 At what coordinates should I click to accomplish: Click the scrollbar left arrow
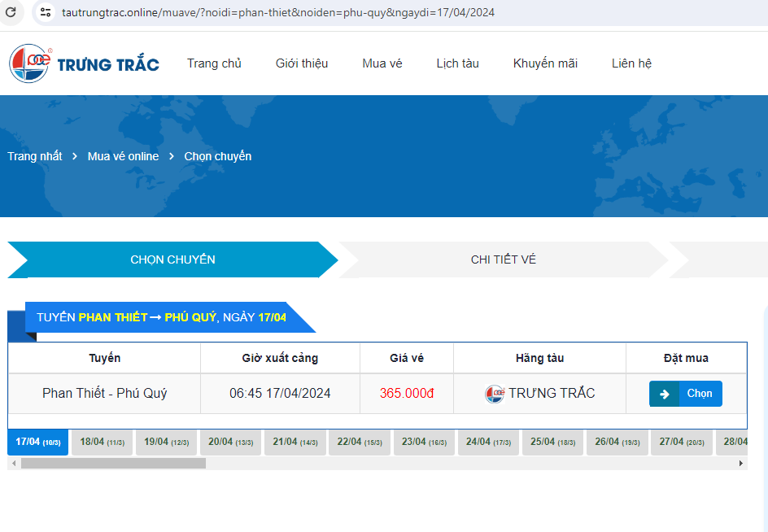click(14, 464)
